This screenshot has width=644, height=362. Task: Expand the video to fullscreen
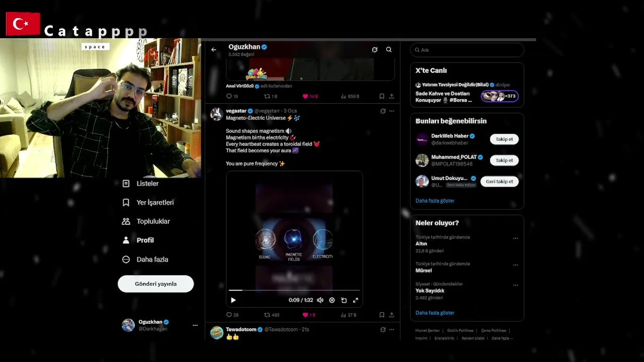coord(356,300)
